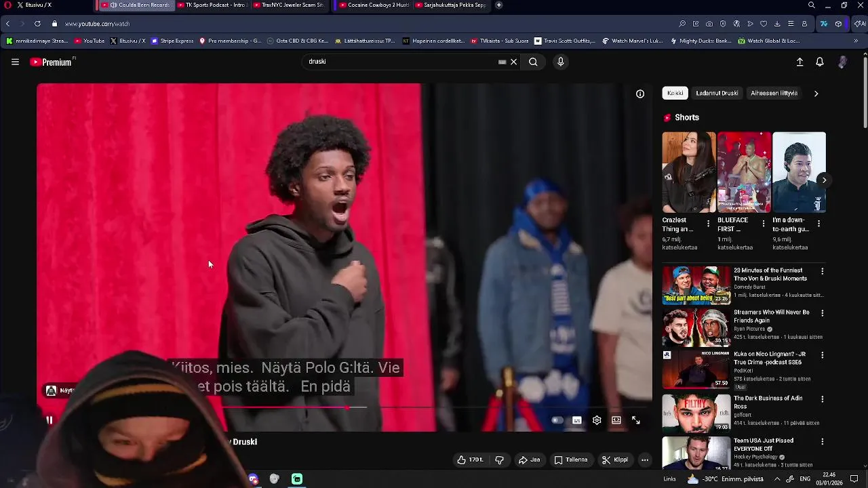Open the browser snapshot camera icon
Viewport: 868px width, 488px height.
[x=709, y=24]
